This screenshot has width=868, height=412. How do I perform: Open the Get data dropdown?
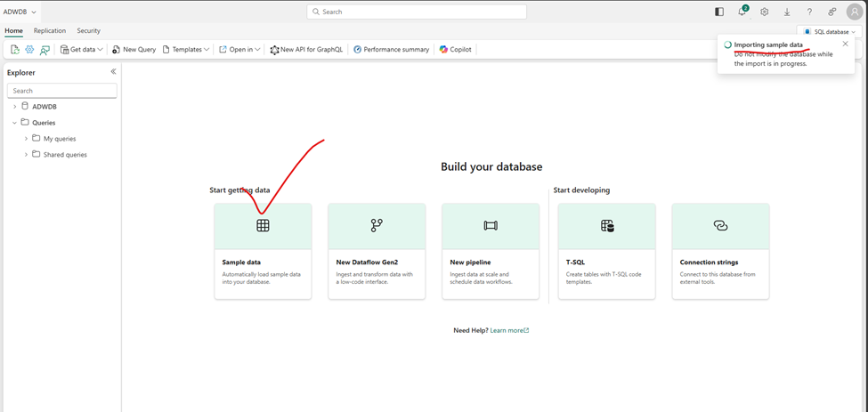coord(82,50)
